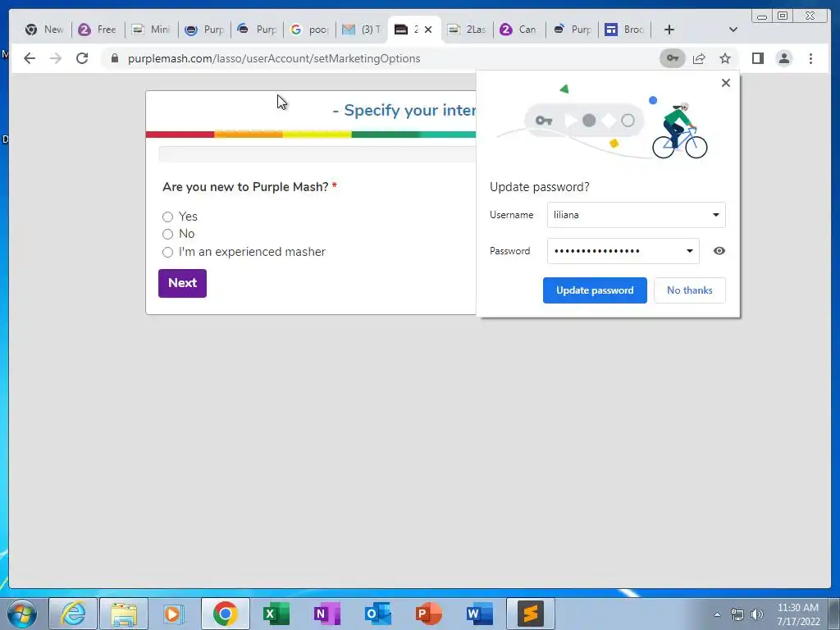Open File Explorer from taskbar
Screen dimensions: 840x630
124,614
